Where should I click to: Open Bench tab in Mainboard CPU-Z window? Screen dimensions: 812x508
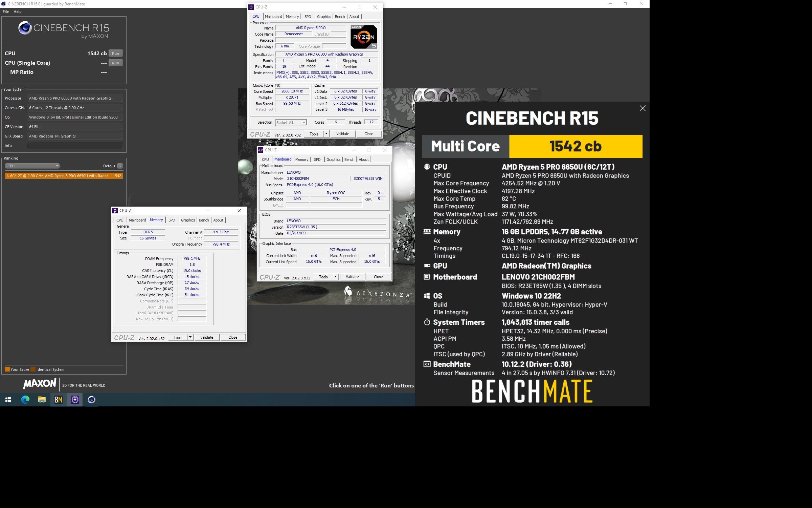349,160
